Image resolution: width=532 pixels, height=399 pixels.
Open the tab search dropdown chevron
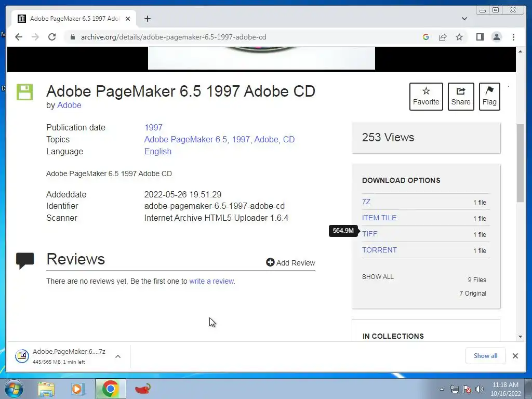464,19
